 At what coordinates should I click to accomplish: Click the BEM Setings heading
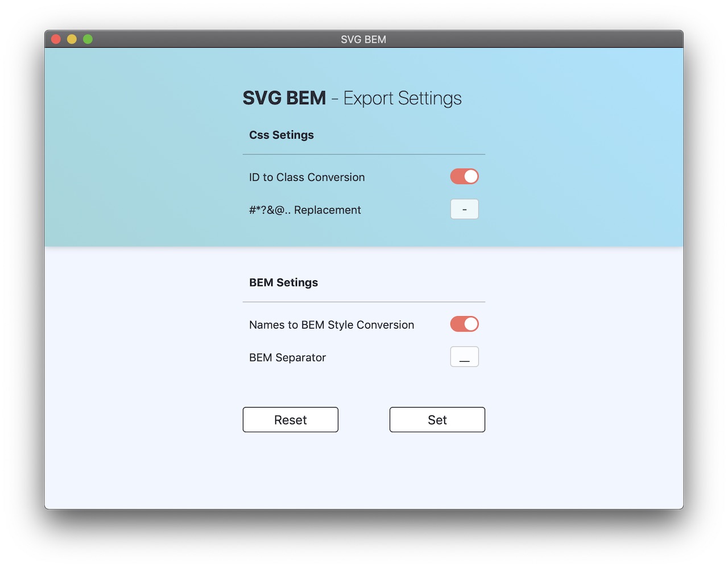284,283
